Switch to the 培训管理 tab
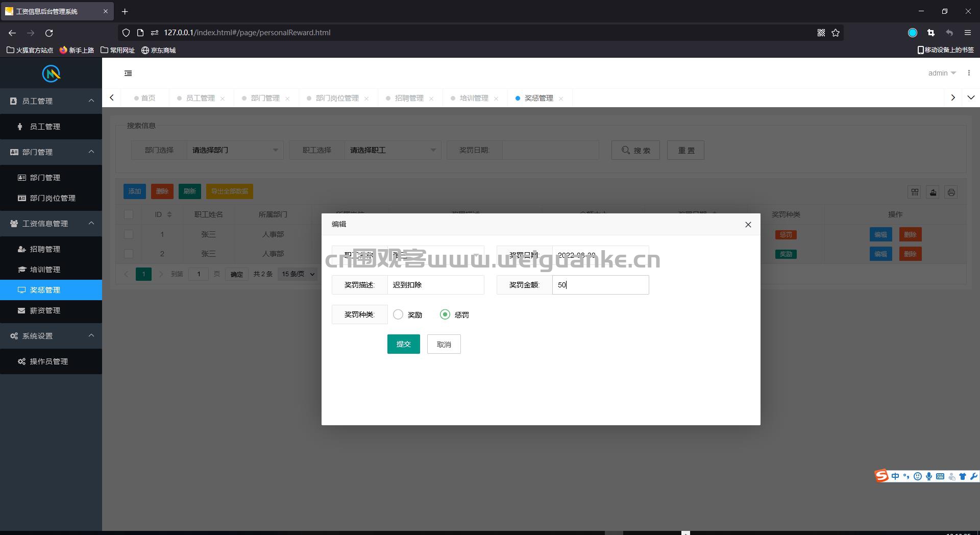The height and width of the screenshot is (535, 980). click(474, 98)
